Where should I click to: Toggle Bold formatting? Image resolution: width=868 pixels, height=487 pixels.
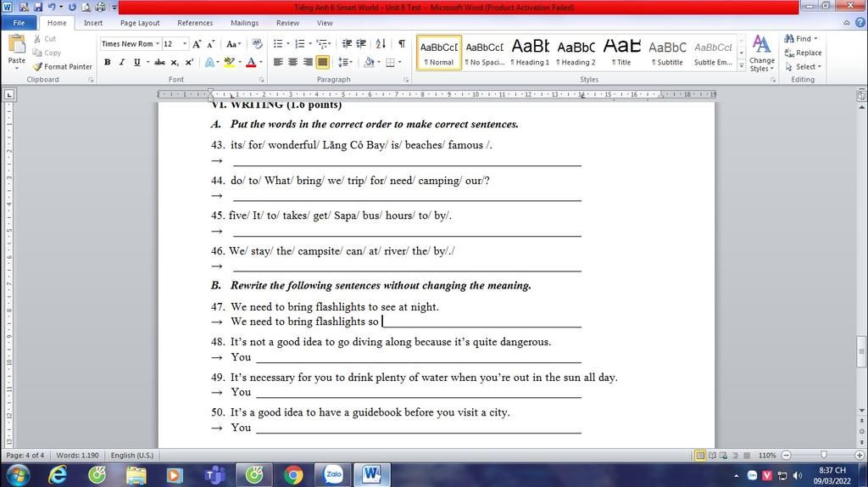(x=108, y=62)
